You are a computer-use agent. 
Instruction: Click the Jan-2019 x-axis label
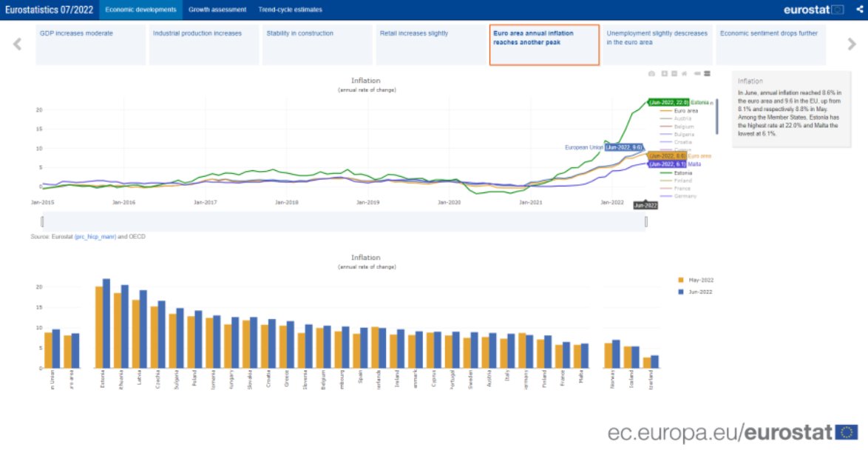tap(367, 202)
